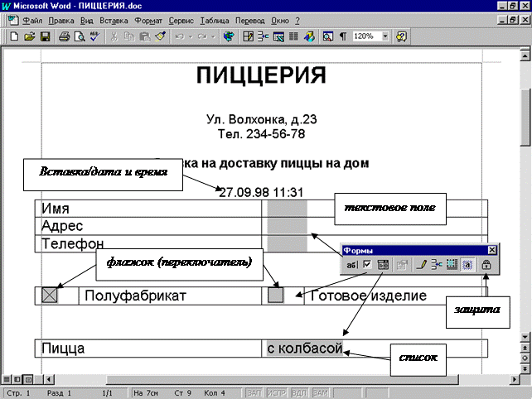532x399 pixels.
Task: Toggle the Protect Form lock icon
Action: 486,265
